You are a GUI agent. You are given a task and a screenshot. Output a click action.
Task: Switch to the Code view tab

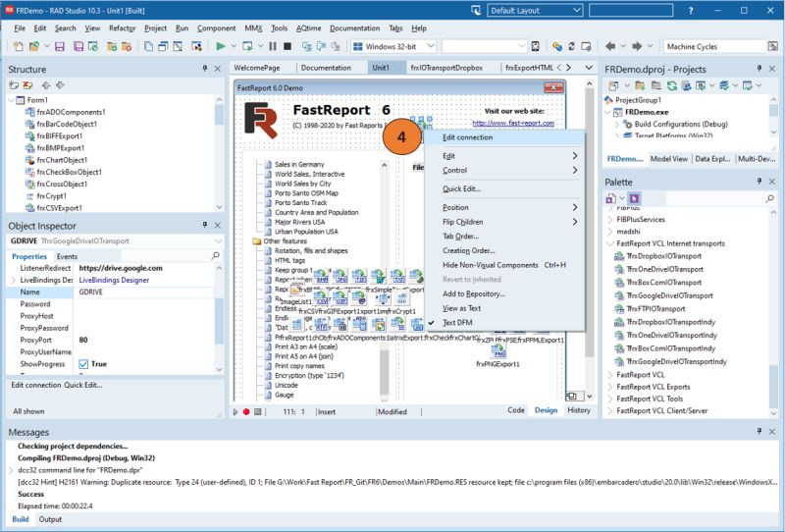[516, 410]
